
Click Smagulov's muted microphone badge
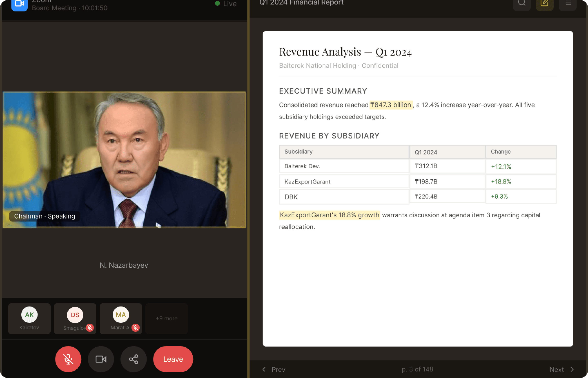coord(90,328)
